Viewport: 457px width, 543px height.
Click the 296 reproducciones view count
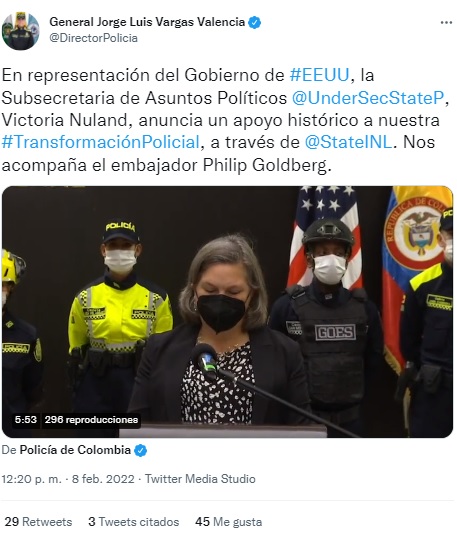(x=91, y=420)
